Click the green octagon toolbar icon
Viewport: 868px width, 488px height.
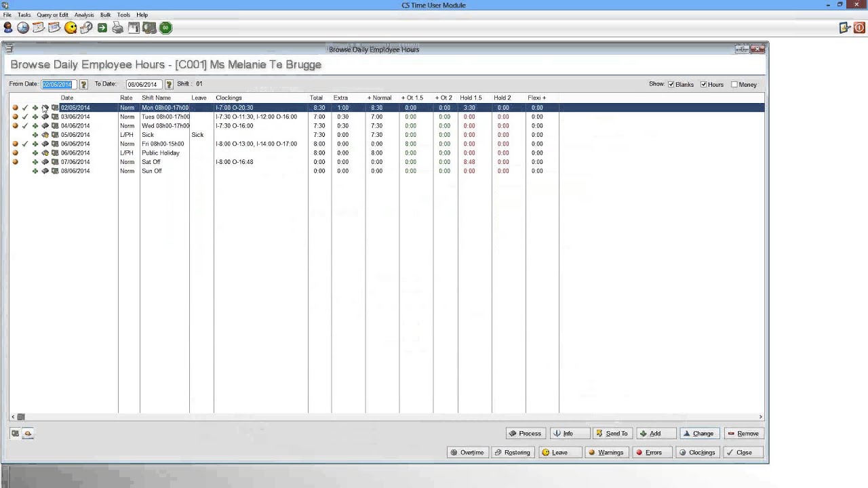(x=165, y=28)
